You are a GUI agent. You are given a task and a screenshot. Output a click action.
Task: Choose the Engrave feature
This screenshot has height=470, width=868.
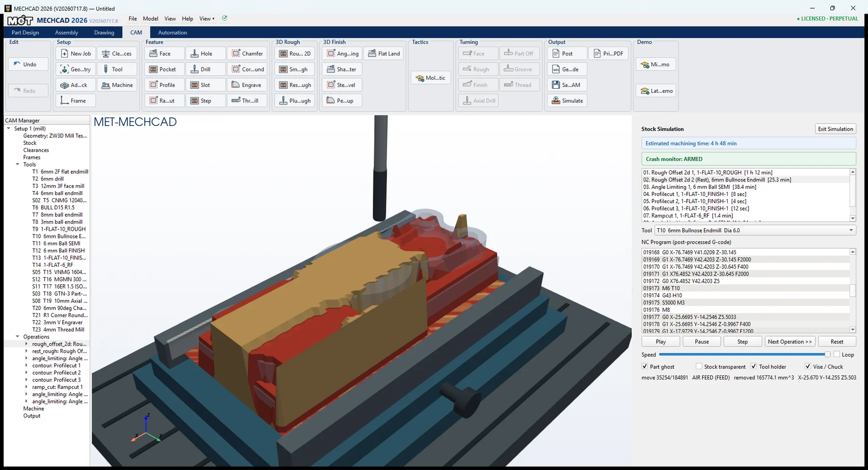pos(247,85)
